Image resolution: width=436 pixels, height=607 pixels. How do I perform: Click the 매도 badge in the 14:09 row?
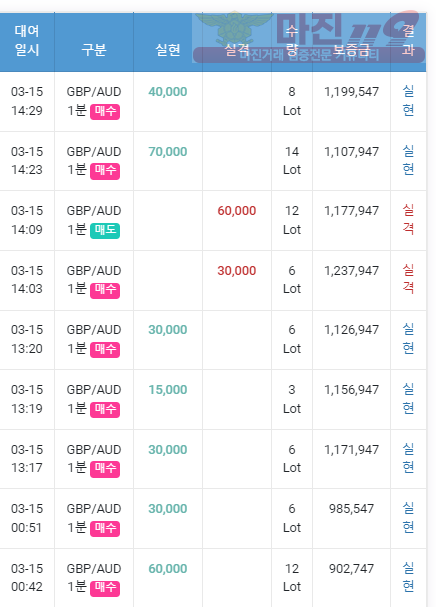(105, 231)
